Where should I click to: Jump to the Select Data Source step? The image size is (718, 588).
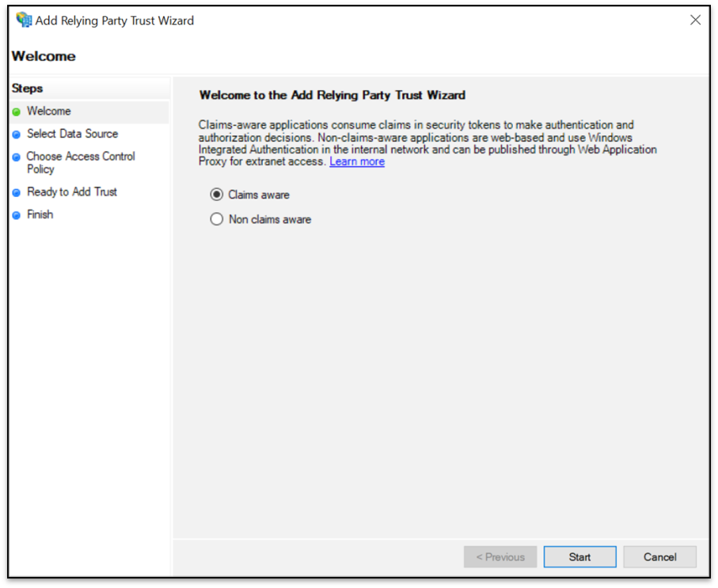72,134
